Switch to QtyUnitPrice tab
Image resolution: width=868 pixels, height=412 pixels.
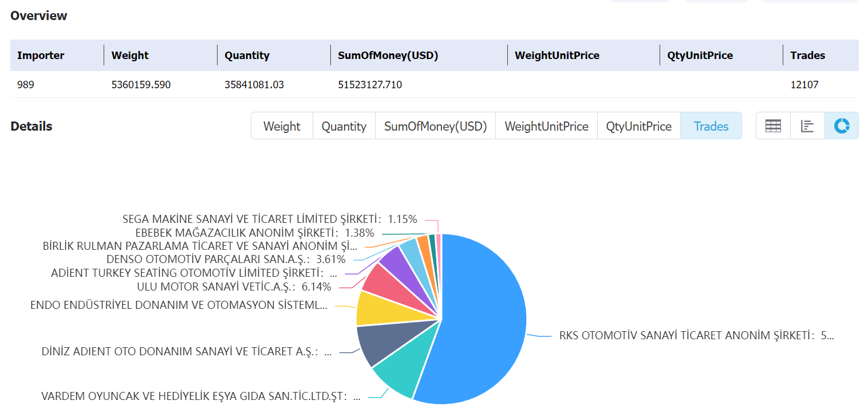639,126
